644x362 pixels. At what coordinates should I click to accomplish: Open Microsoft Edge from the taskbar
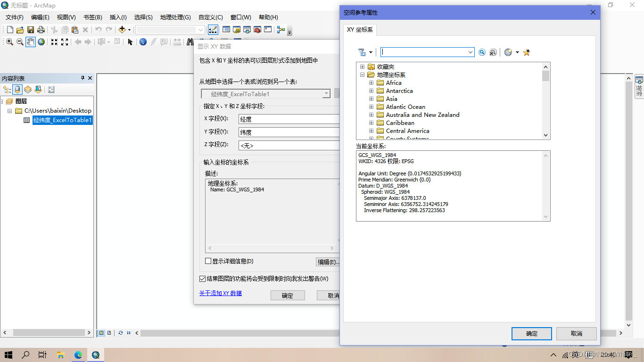pyautogui.click(x=78, y=355)
